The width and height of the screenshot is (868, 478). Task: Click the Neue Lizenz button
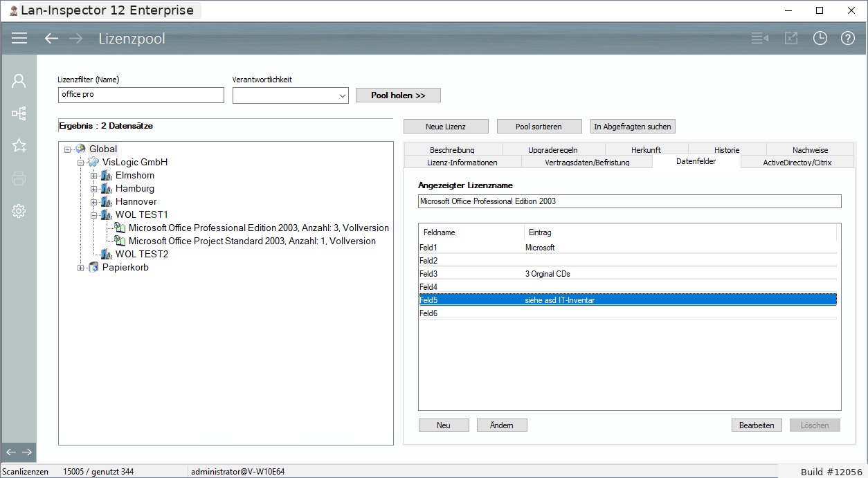446,127
